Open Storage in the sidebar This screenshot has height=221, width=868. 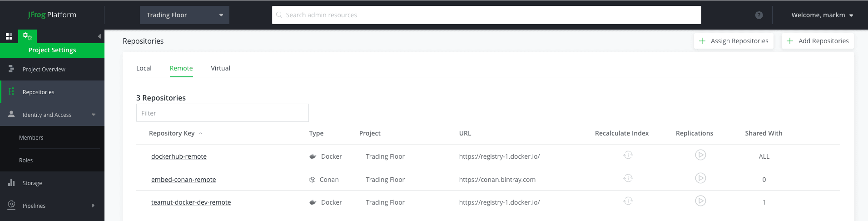coord(52,183)
